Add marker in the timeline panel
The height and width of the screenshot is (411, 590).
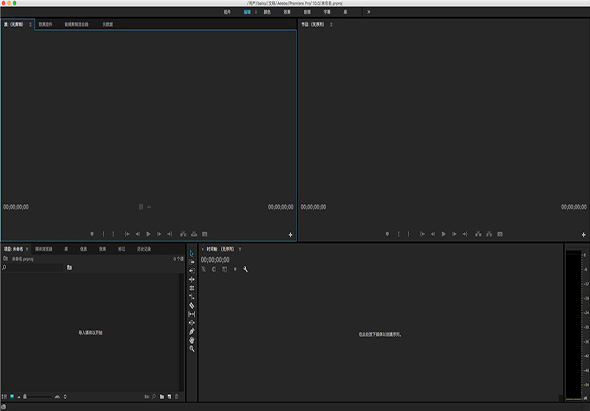click(235, 269)
